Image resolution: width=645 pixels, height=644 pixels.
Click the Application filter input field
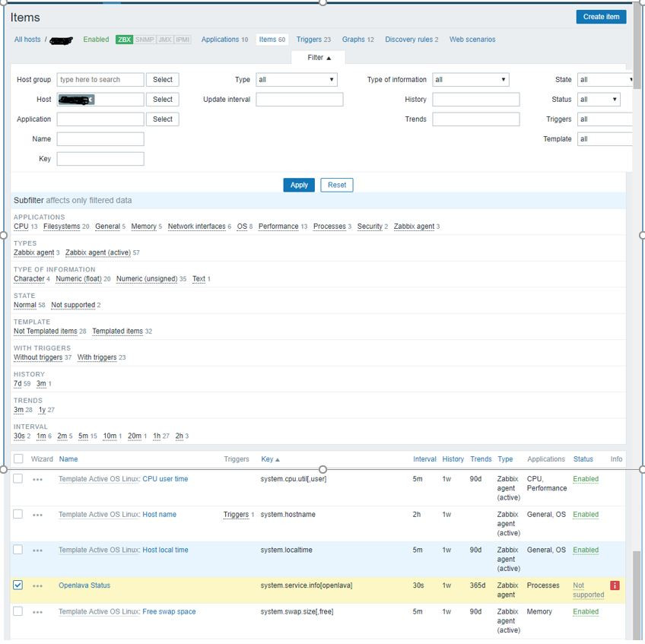pyautogui.click(x=100, y=119)
